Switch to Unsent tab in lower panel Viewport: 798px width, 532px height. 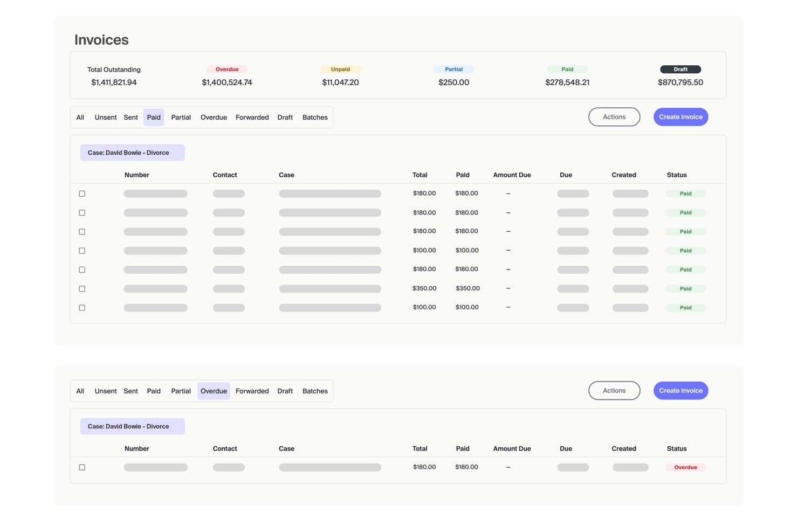pos(106,391)
